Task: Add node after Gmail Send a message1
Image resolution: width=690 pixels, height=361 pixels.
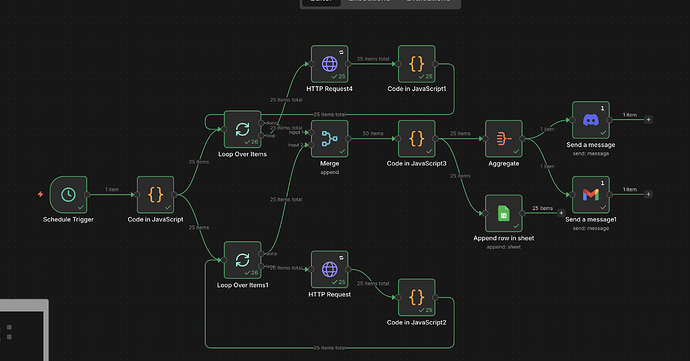Action: pos(648,194)
